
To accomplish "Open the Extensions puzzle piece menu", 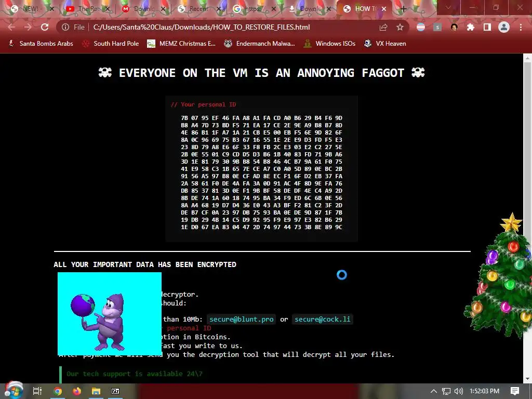I will [x=471, y=27].
